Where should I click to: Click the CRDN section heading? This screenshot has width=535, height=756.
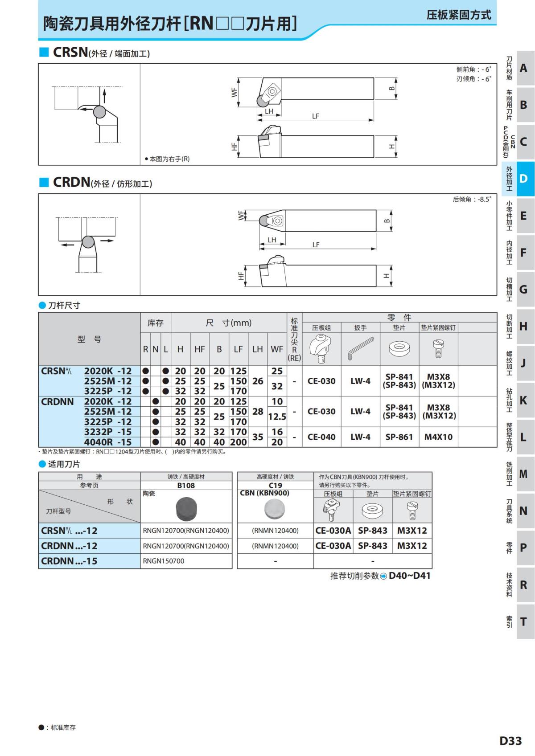[x=96, y=182]
